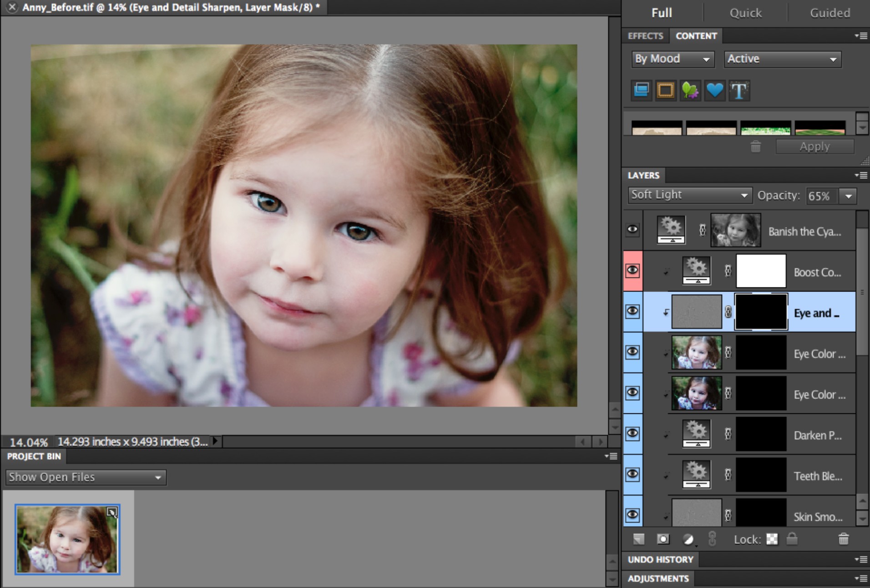Open the Soft Light blend mode dropdown
Screen dimensions: 870x588
pyautogui.click(x=690, y=195)
